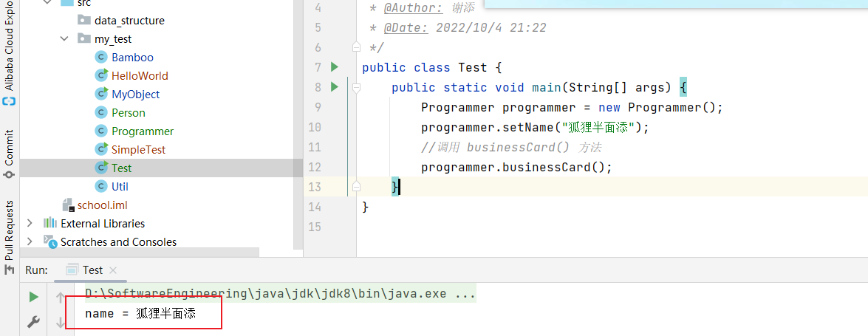The image size is (868, 336).
Task: Click the businessCard() call line 12
Action: [553, 168]
